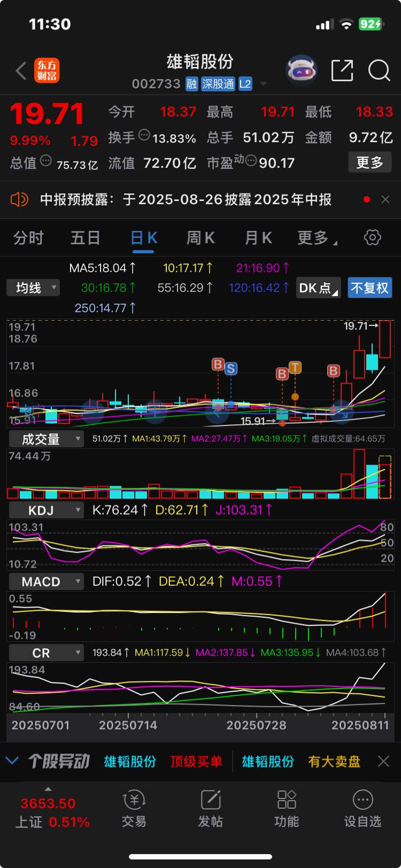The image size is (401, 868).
Task: Open the MACD indicator dropdown
Action: coord(47,582)
